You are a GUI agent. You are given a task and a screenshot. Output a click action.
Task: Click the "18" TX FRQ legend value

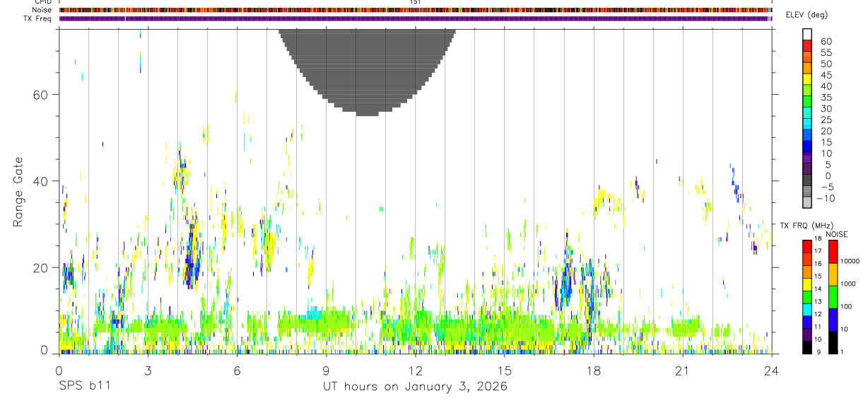pyautogui.click(x=819, y=240)
